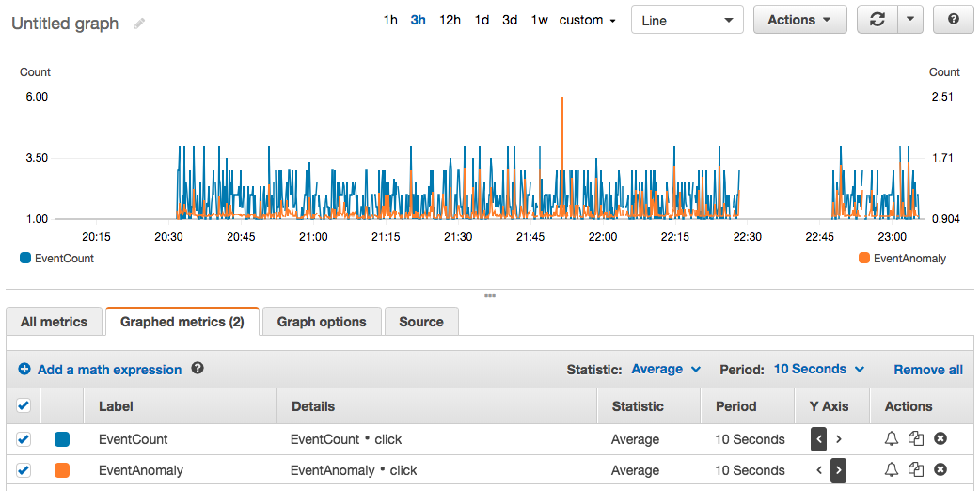Click the Remove all link
Screen dimensions: 980x491
(x=928, y=370)
